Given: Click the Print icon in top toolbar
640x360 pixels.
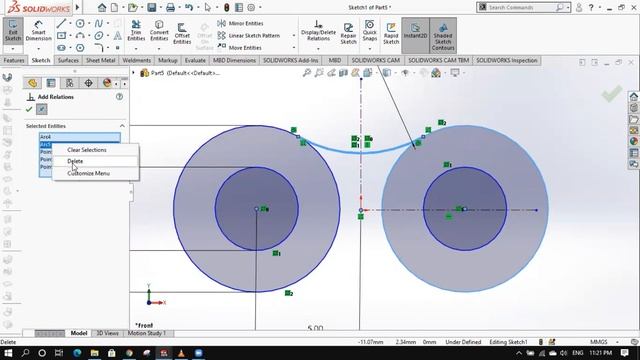Looking at the screenshot, I should [170, 7].
